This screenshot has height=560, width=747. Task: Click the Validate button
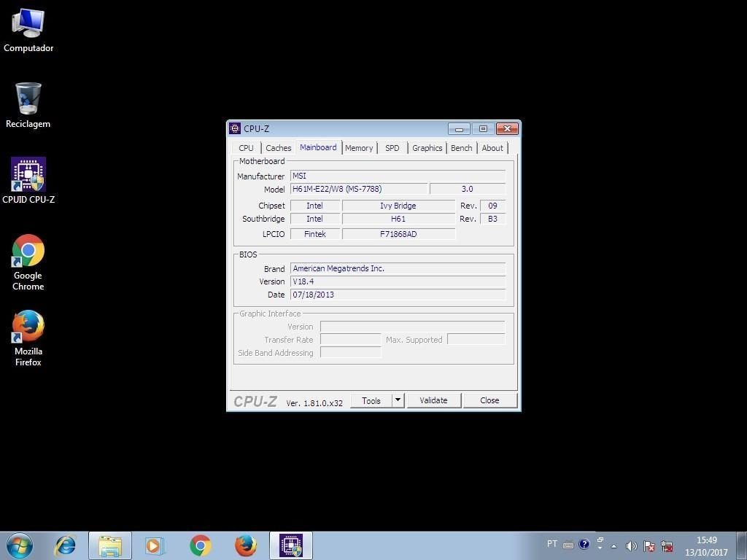tap(433, 400)
